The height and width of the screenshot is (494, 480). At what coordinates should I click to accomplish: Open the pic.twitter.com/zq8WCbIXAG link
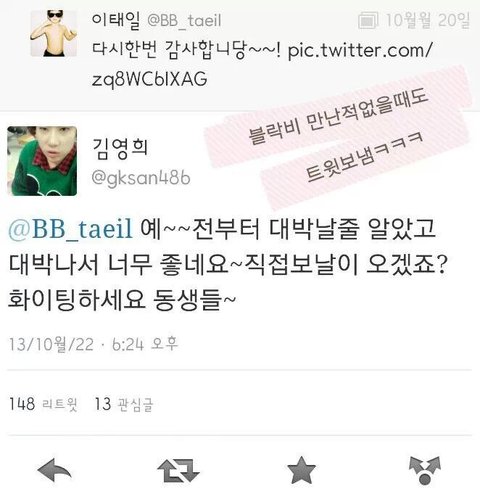[262, 65]
